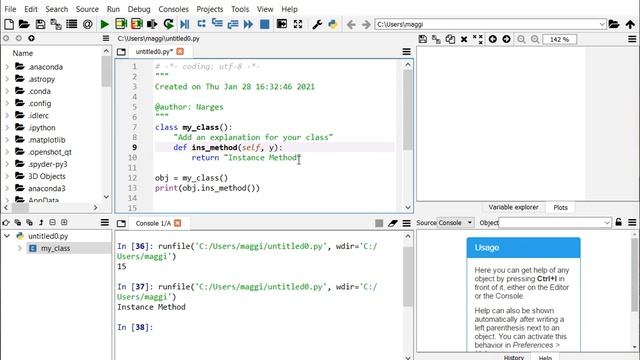Zoom out on the plot
Screen dimensions: 640x360
coord(521,39)
